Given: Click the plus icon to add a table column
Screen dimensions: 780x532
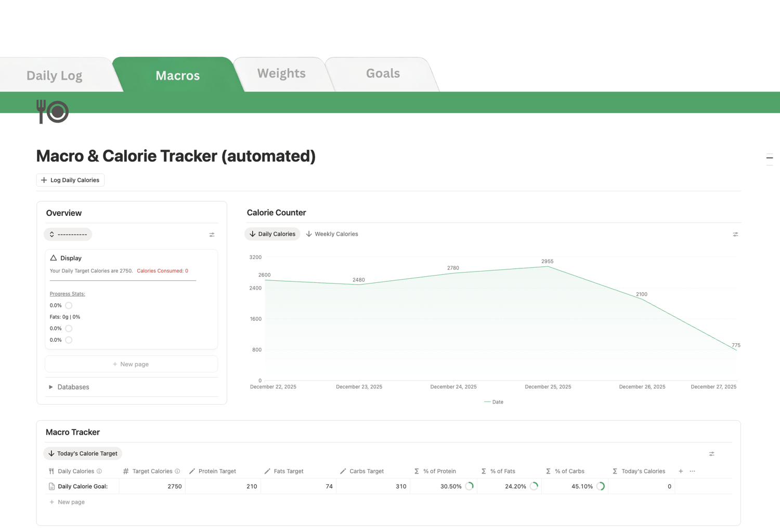Looking at the screenshot, I should 681,471.
